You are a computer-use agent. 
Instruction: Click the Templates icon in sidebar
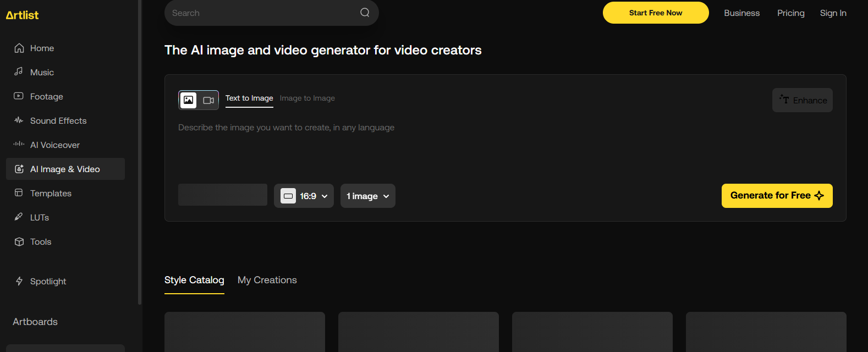(19, 193)
